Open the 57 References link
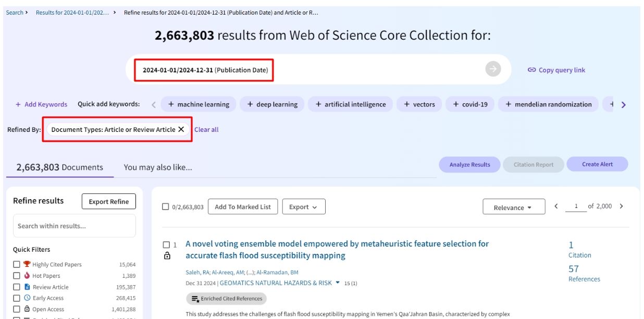Viewport: 644px width, 319px height. [x=584, y=273]
